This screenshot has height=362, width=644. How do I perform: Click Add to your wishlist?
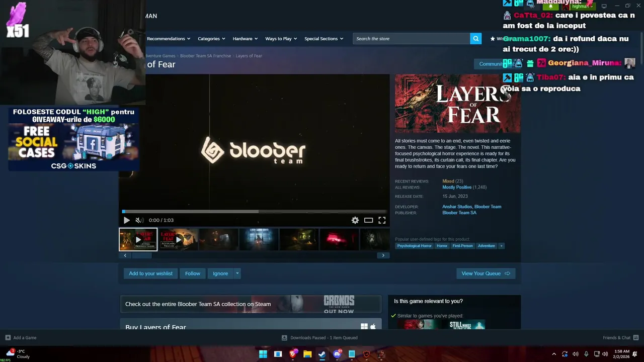pos(150,274)
